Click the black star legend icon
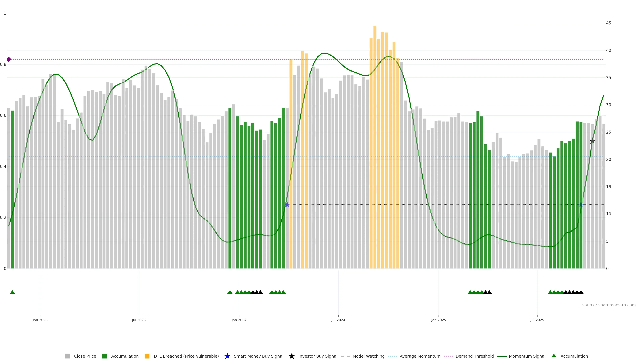This screenshot has width=644, height=362. (291, 356)
